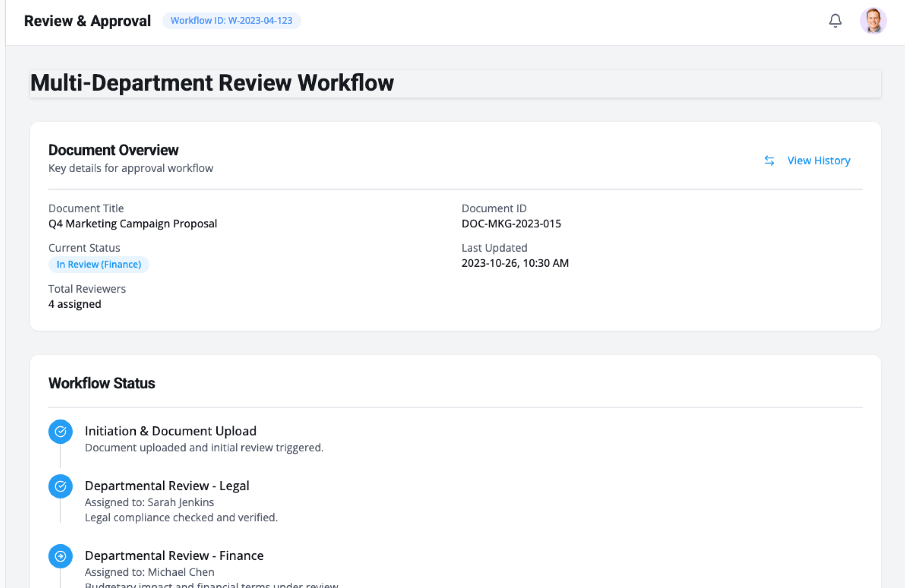Click the Workflow ID W-2023-04-123 badge
The image size is (905, 588).
[231, 21]
